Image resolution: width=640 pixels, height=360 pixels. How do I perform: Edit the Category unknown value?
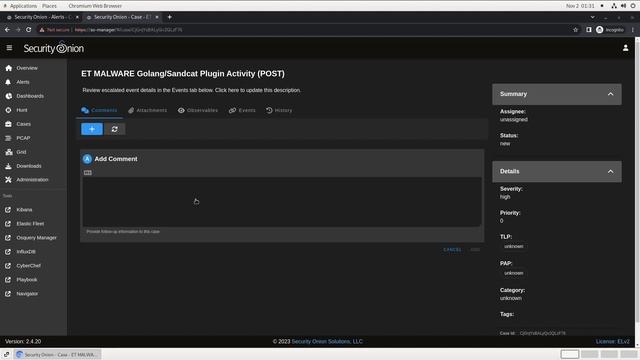pyautogui.click(x=511, y=298)
